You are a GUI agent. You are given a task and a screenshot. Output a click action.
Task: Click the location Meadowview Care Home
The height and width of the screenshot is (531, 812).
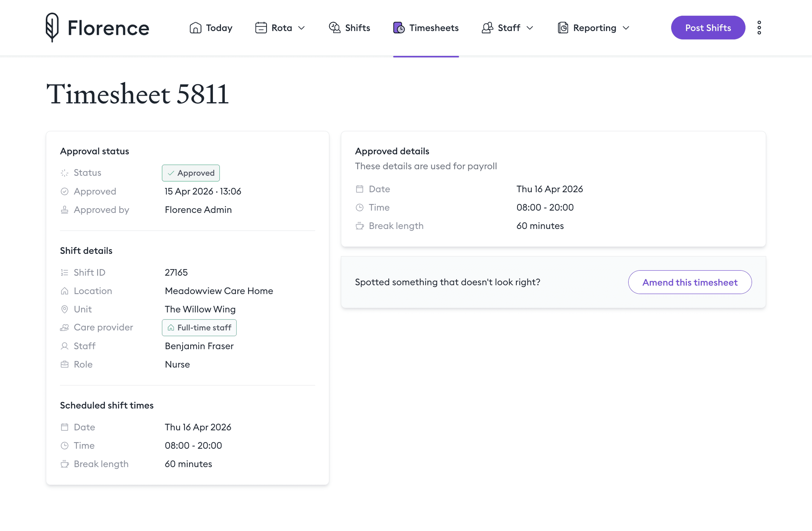[219, 291]
